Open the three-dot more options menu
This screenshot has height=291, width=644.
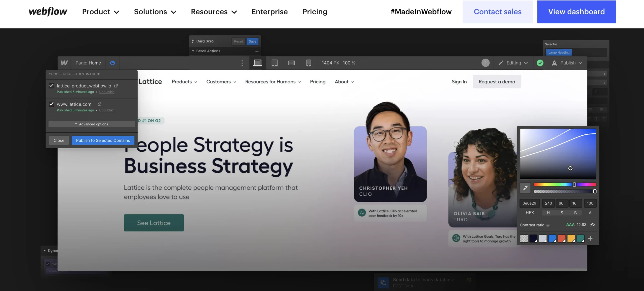pos(242,63)
